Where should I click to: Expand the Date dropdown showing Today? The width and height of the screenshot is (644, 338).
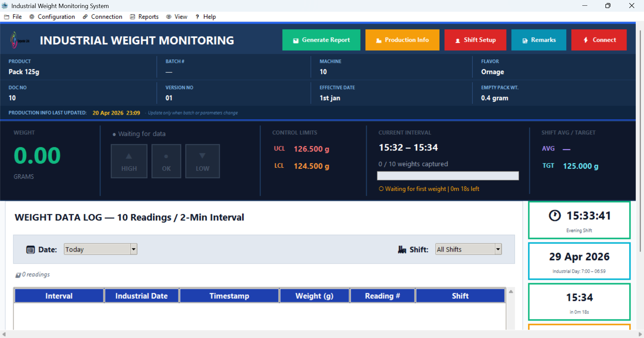coord(134,249)
